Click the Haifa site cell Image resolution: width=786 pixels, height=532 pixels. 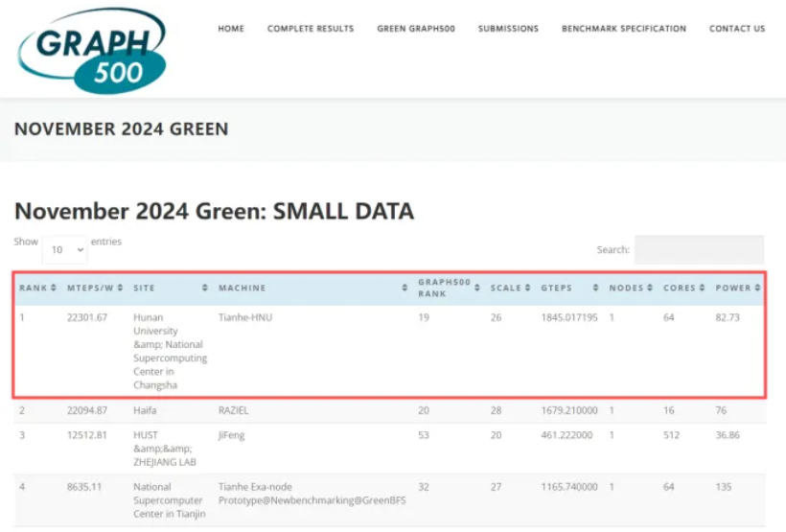[145, 410]
